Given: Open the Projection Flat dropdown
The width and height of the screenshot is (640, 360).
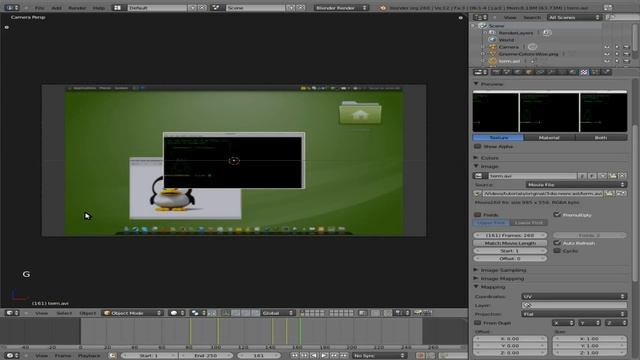Looking at the screenshot, I should point(574,314).
